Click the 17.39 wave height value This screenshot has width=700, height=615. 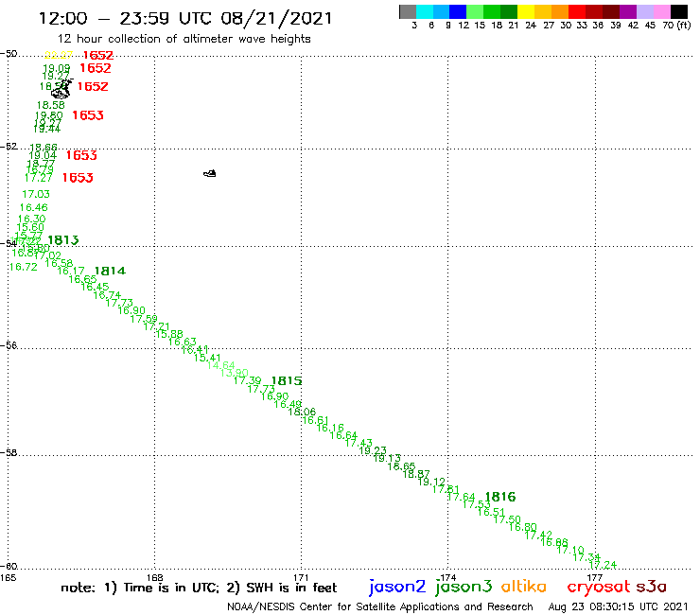pos(247,380)
